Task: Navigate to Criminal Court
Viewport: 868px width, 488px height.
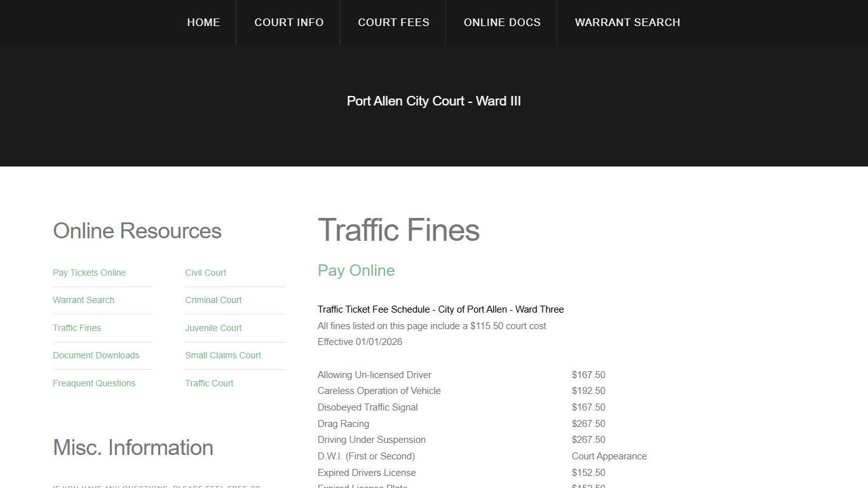Action: [213, 300]
